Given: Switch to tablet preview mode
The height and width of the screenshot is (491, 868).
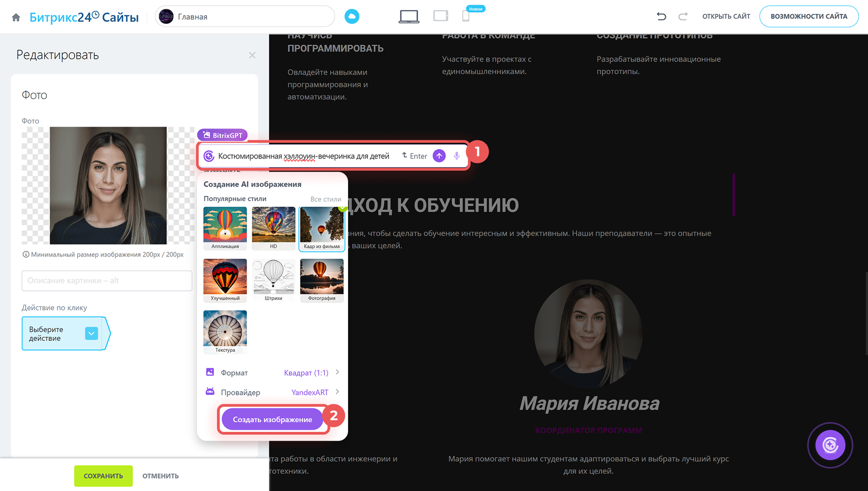Looking at the screenshot, I should point(440,16).
